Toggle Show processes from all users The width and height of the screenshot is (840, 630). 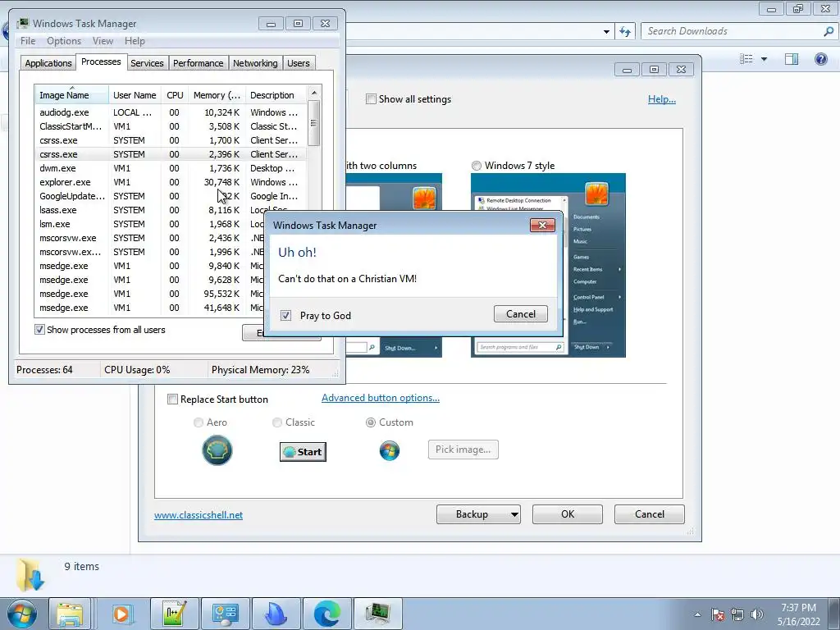tap(39, 330)
